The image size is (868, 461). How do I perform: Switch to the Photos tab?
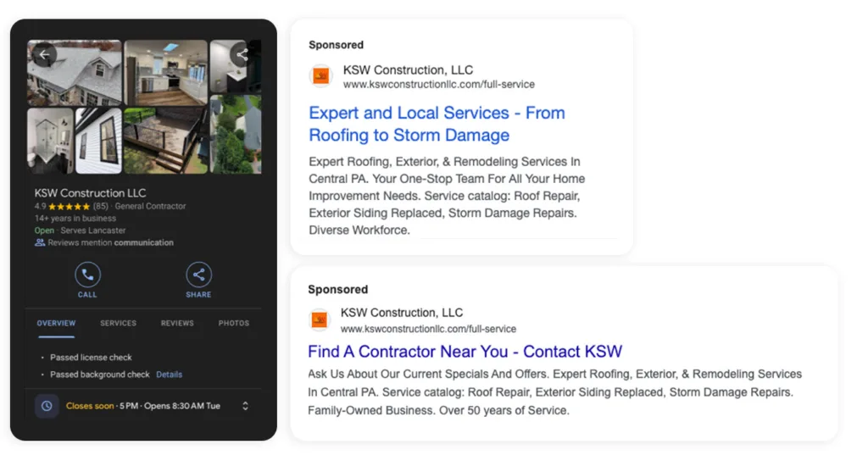coord(234,323)
